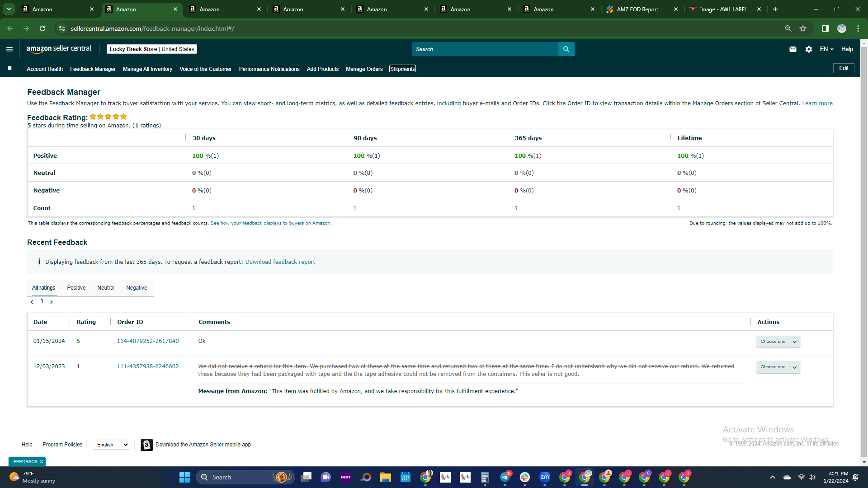The height and width of the screenshot is (488, 868).
Task: Open the tab search dropdown arrow
Action: coord(9,9)
